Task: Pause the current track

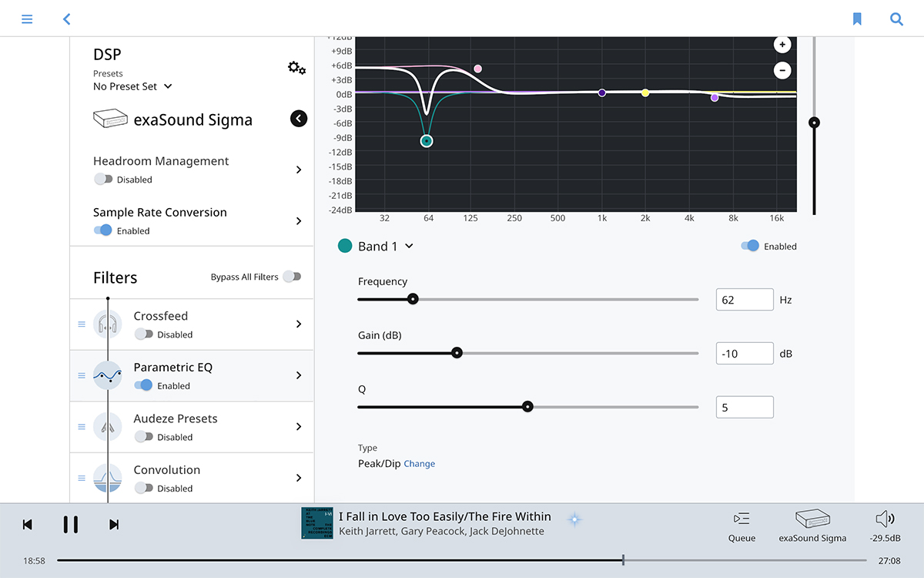Action: coord(70,525)
